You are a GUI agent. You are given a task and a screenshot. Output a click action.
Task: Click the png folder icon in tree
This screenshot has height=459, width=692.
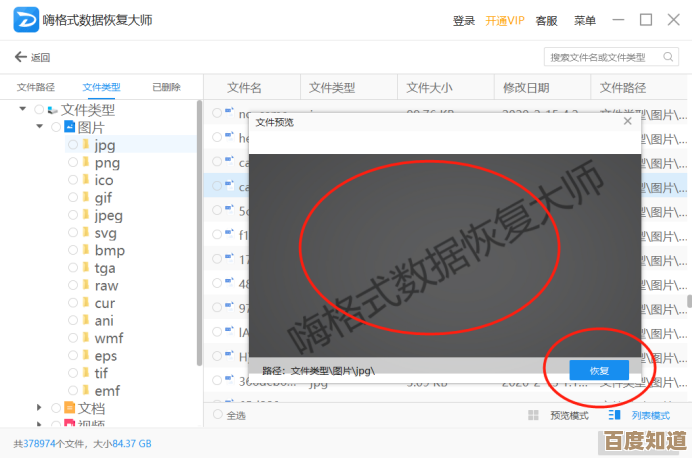86,162
